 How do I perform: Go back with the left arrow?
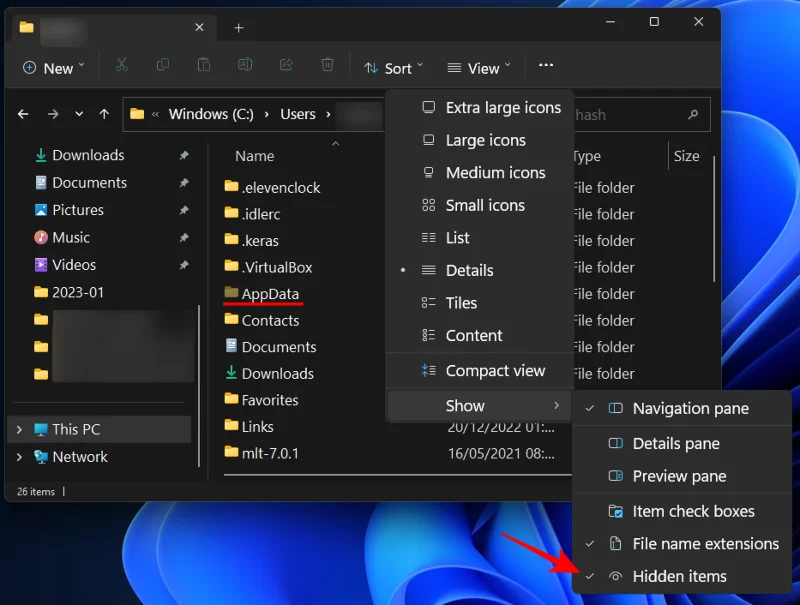(23, 114)
